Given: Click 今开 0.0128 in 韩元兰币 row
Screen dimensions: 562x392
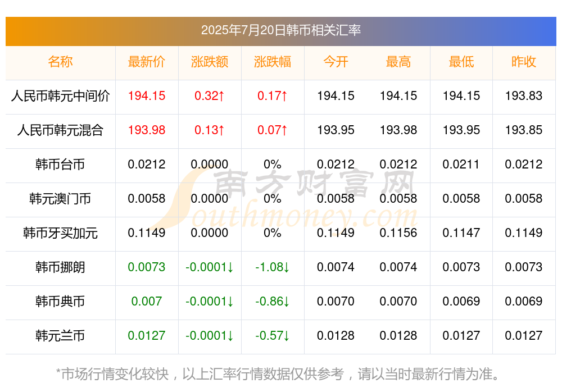Looking at the screenshot, I should [x=336, y=336].
